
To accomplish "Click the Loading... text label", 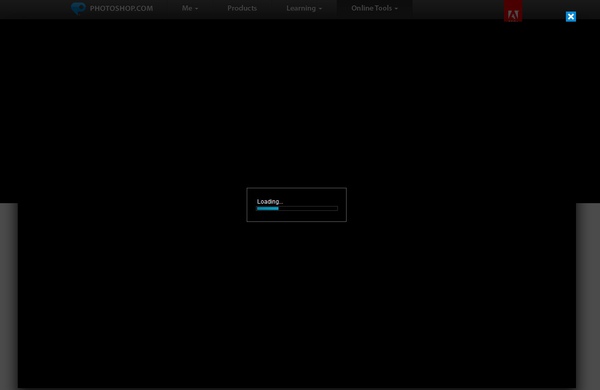I will [270, 201].
